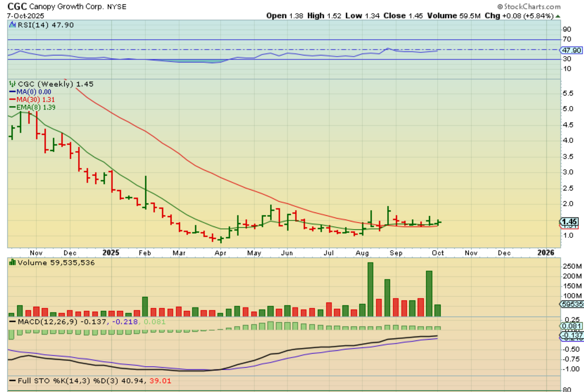Click the 2026 year label on time axis
Viewport: 584px width, 392px height.
pos(546,253)
